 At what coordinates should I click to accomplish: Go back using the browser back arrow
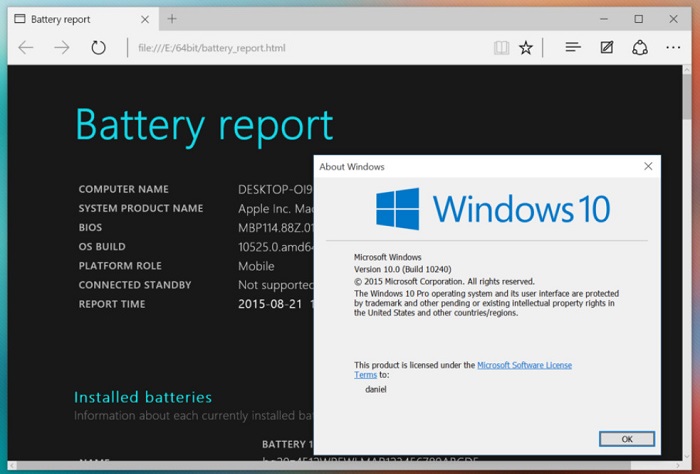click(26, 47)
